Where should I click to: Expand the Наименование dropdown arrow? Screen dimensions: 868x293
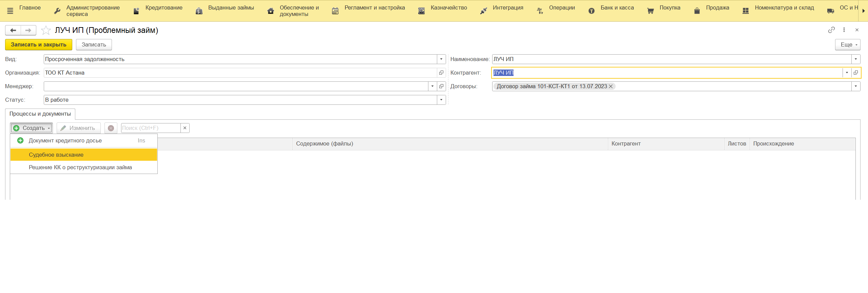[856, 59]
